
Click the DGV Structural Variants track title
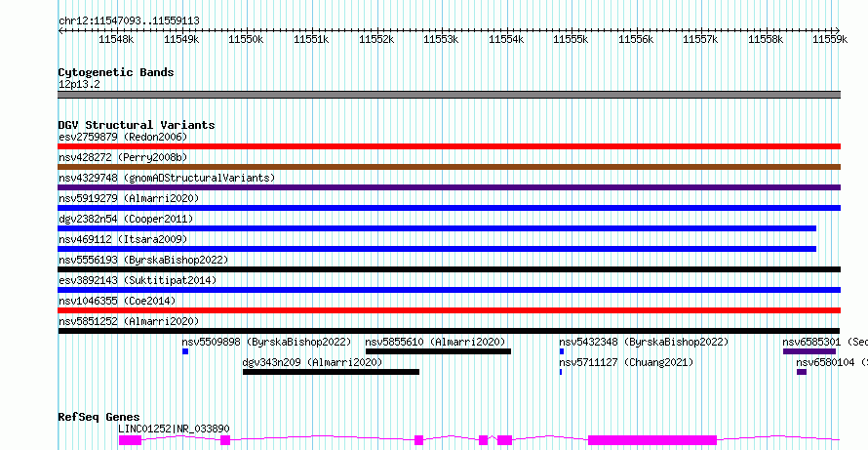point(137,125)
